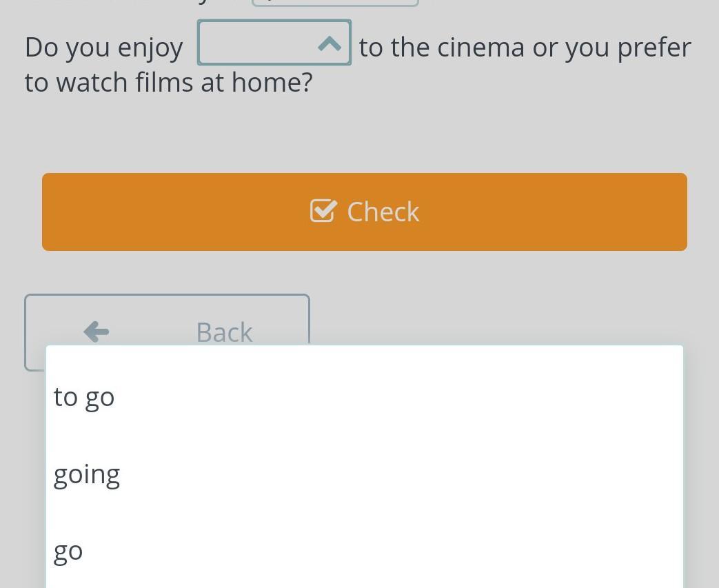
Task: Pick the 'go' option in the list
Action: pyautogui.click(x=68, y=551)
